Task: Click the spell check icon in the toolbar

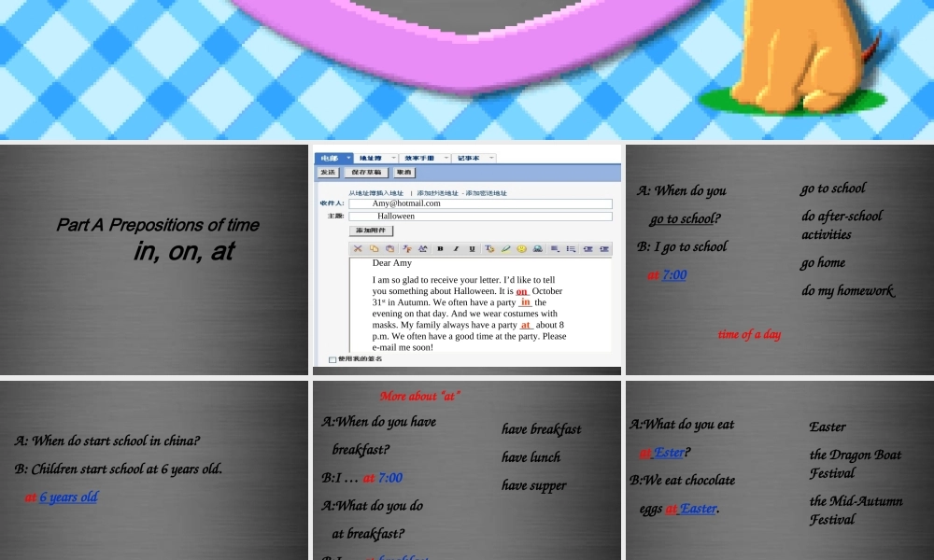Action: tap(422, 248)
